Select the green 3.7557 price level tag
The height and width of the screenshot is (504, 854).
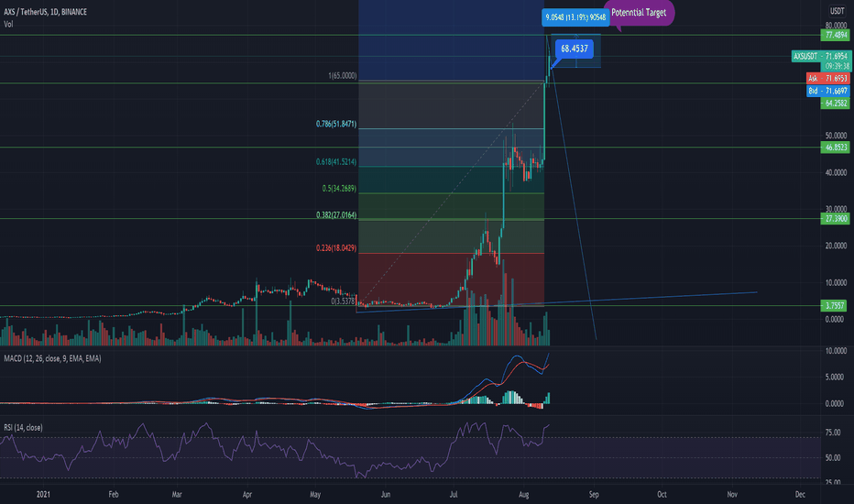pyautogui.click(x=834, y=306)
